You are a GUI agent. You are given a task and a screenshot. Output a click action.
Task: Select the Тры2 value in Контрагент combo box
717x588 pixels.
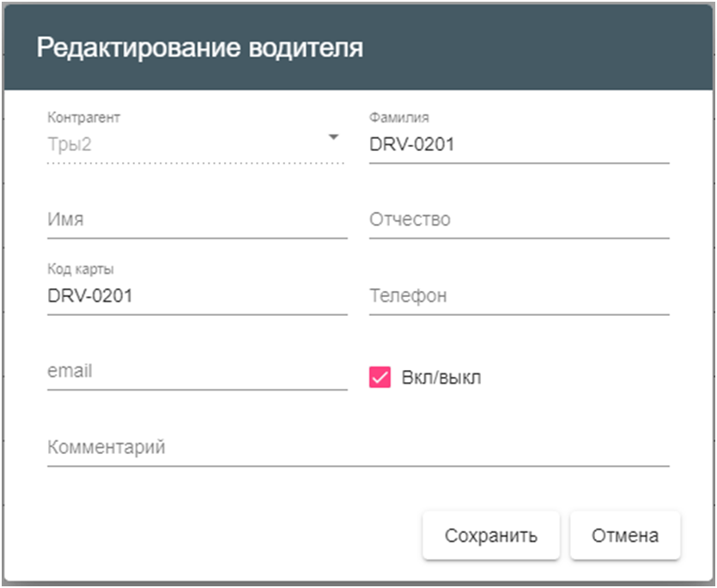point(70,144)
